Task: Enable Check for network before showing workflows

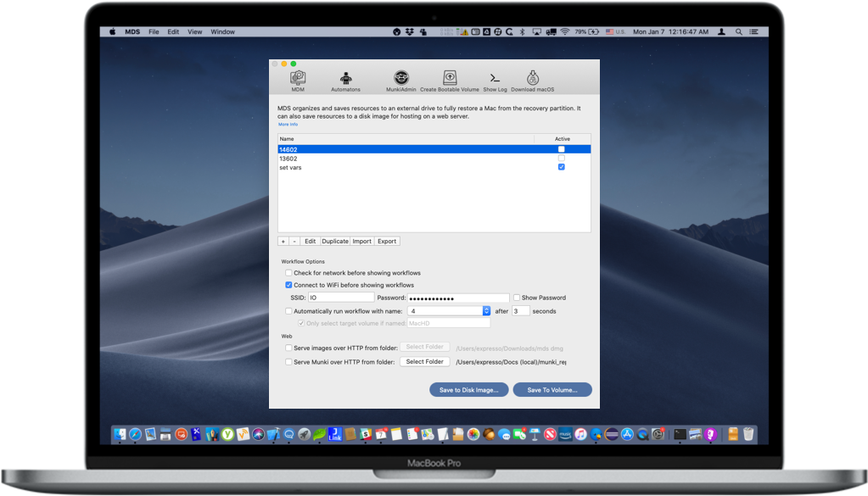Action: pos(288,273)
